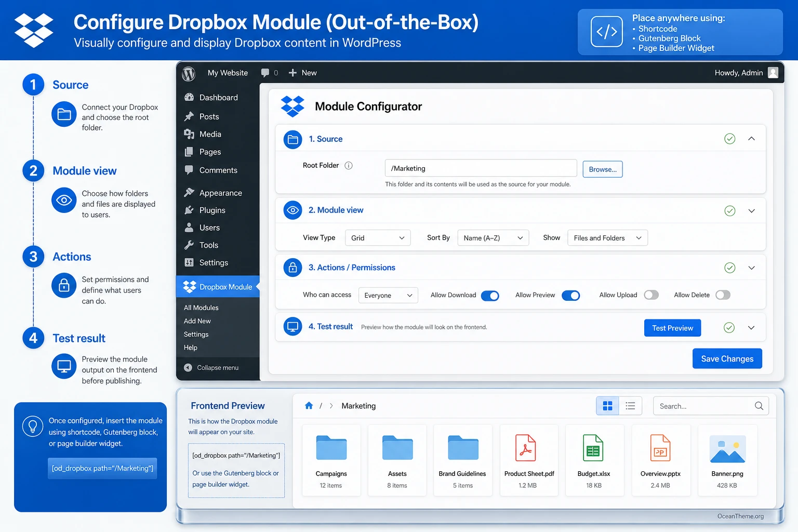Click the Test Preview button
Image resolution: width=798 pixels, height=532 pixels.
click(672, 328)
